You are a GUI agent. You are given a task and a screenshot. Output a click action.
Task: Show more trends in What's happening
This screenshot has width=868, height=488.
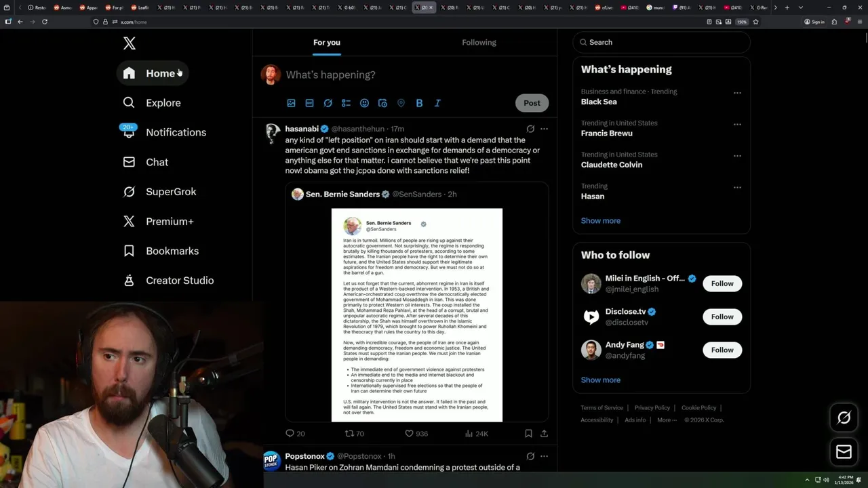[x=601, y=221]
